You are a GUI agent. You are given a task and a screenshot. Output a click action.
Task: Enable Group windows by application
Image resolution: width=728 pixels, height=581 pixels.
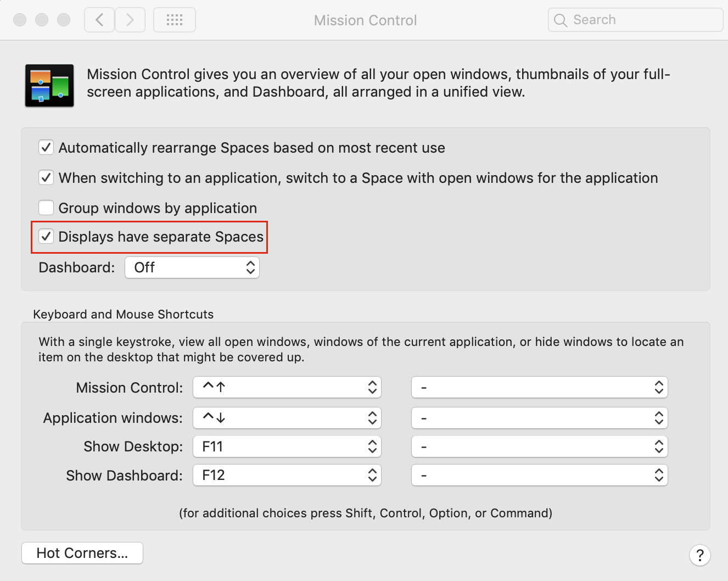[x=46, y=208]
